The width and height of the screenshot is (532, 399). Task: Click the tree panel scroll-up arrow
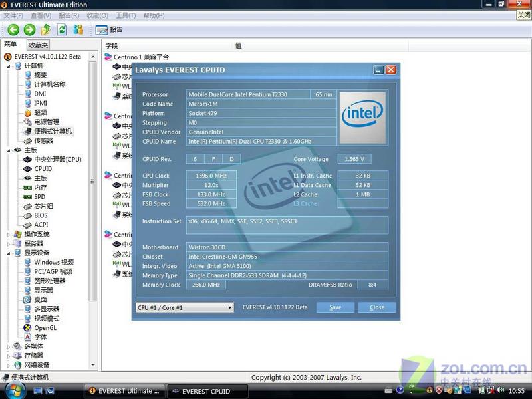tap(93, 57)
